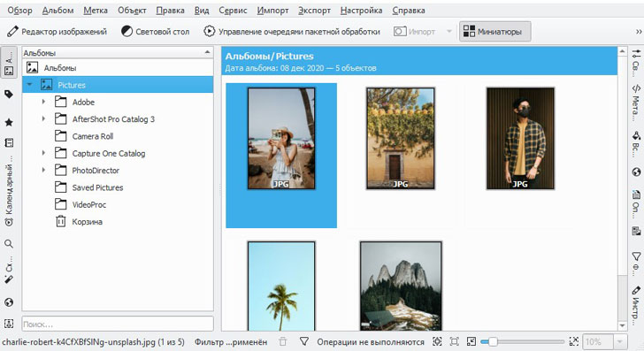Select the root Альбомы tree item
Image resolution: width=644 pixels, height=351 pixels.
tap(60, 68)
